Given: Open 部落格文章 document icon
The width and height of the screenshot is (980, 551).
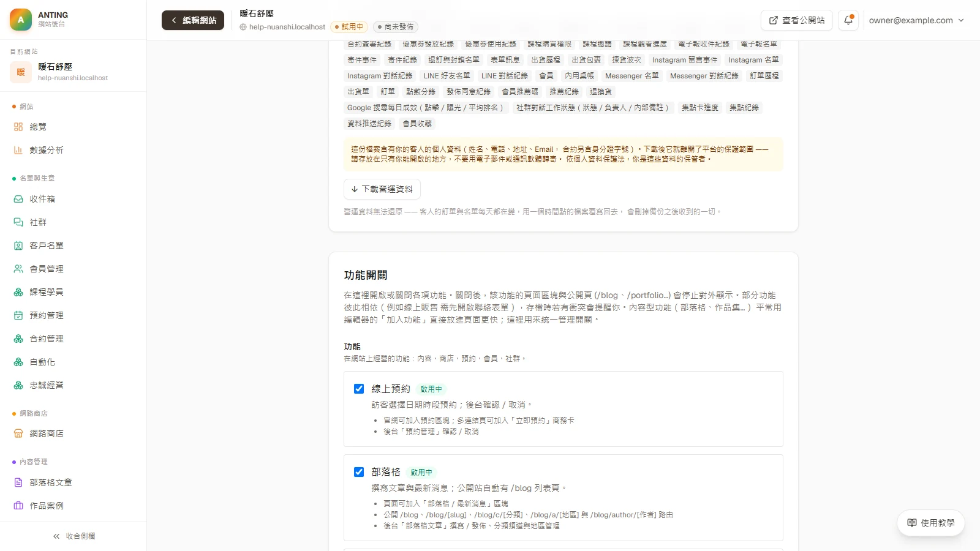Looking at the screenshot, I should pyautogui.click(x=18, y=482).
